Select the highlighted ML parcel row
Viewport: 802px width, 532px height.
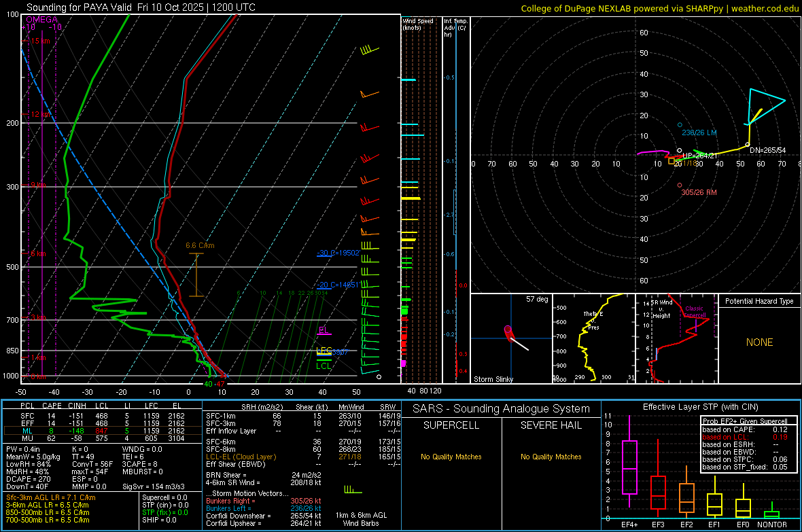(103, 431)
